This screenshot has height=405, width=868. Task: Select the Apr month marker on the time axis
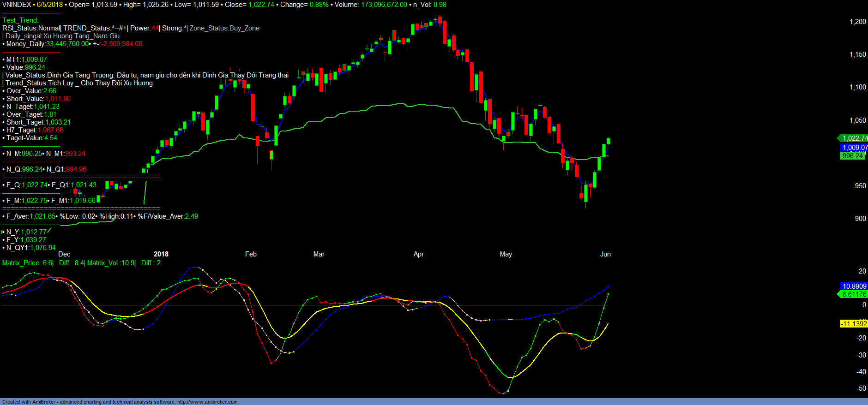418,254
